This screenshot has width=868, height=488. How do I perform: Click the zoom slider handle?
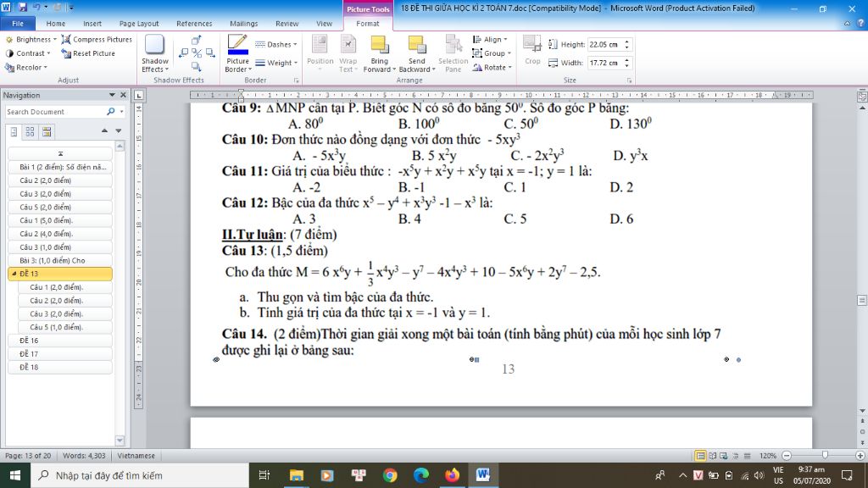pos(825,455)
